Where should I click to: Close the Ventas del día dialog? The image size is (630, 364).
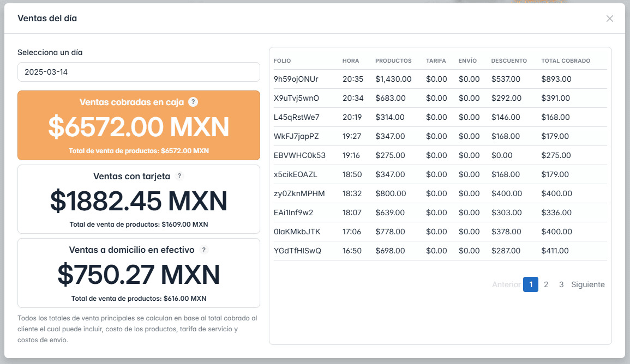(x=609, y=19)
